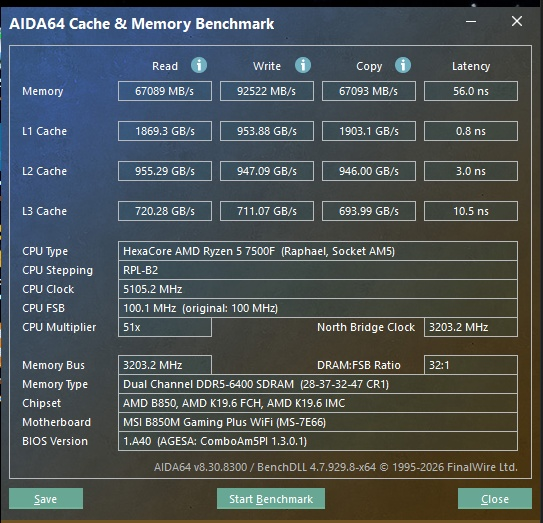Click CPU Stepping value RPL-B2
Screen dimensions: 543x523
point(318,270)
